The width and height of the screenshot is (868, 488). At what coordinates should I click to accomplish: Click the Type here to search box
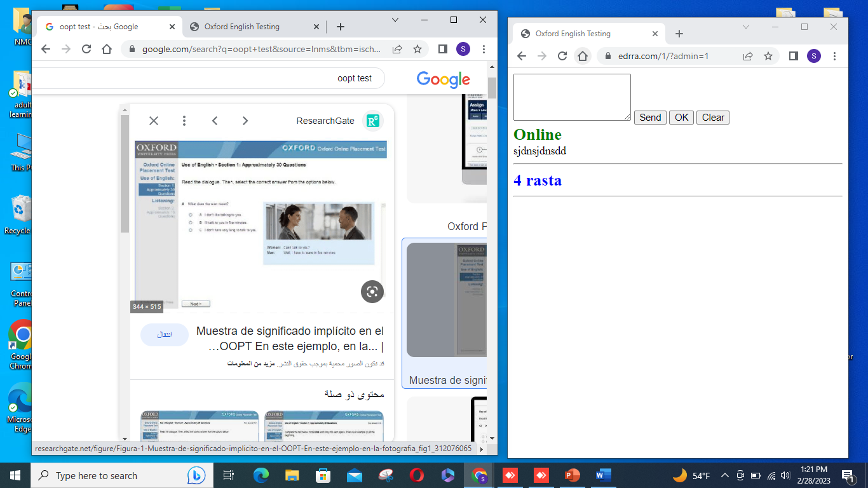coord(121,475)
